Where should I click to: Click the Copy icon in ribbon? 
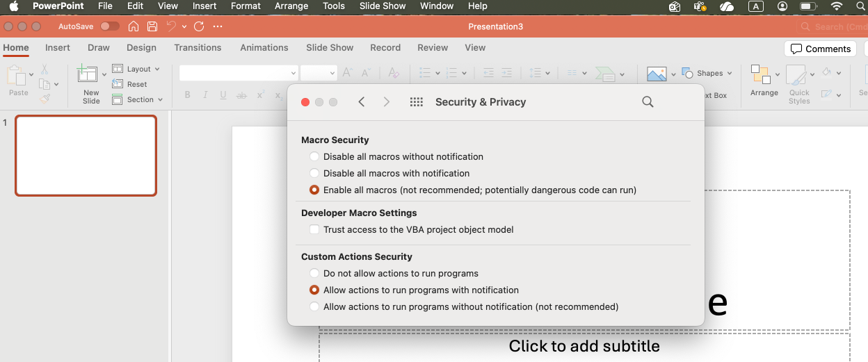(45, 84)
